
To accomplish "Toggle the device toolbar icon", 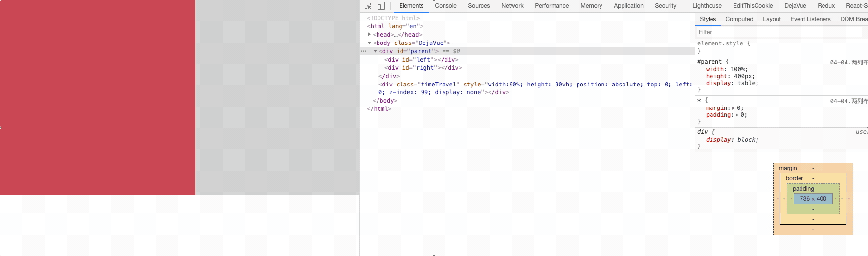I will point(381,6).
